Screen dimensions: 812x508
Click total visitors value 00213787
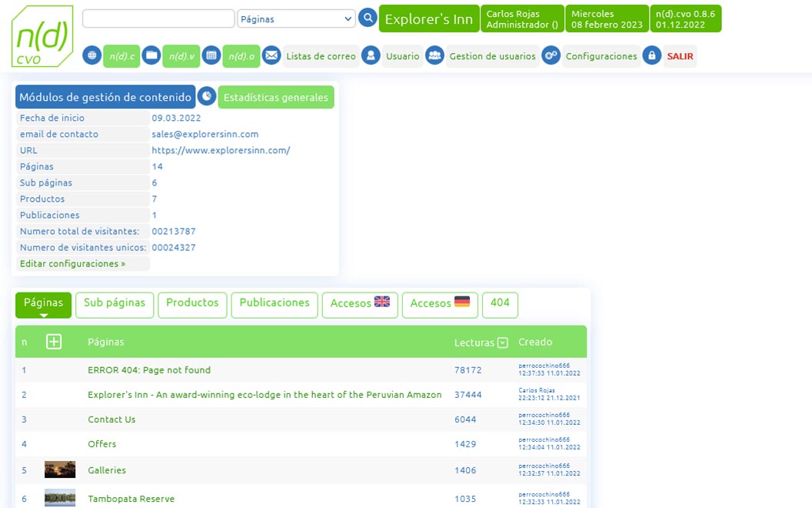coord(174,231)
